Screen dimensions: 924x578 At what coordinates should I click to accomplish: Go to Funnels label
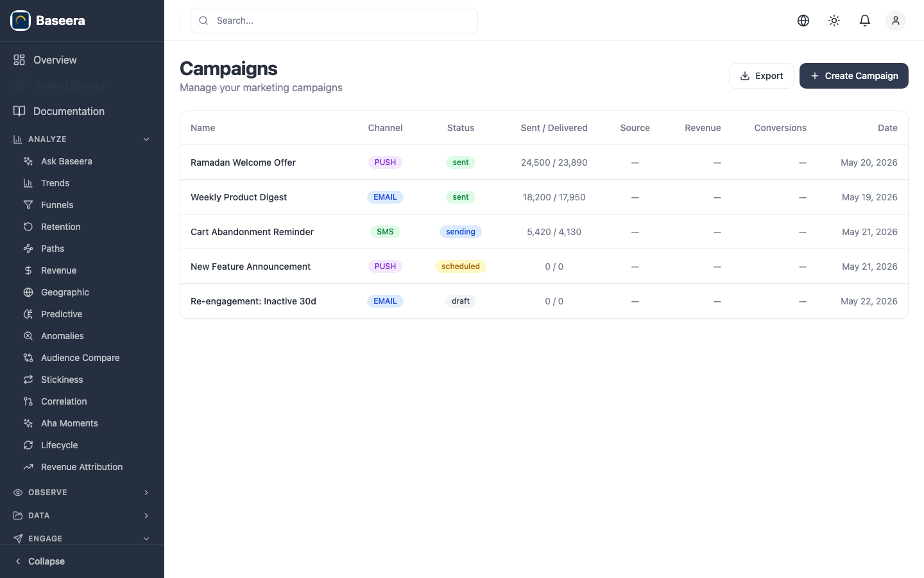(x=57, y=205)
